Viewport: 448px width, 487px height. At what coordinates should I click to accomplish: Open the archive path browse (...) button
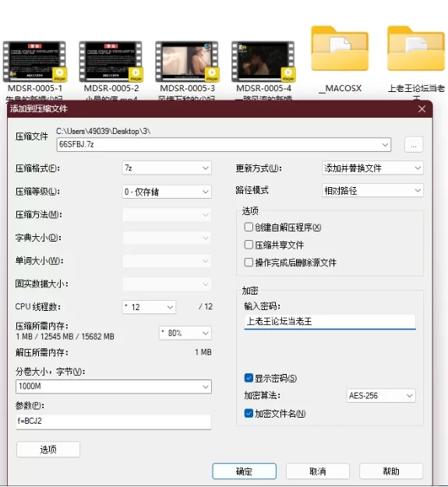414,145
